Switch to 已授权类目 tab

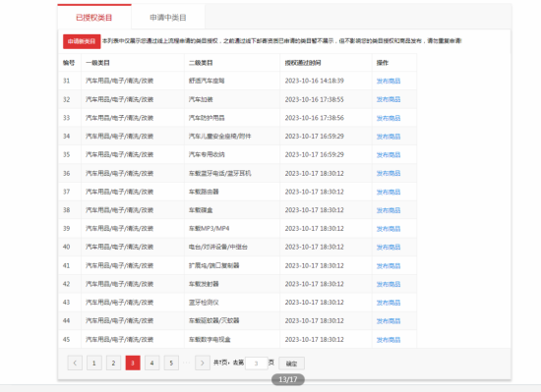[94, 18]
